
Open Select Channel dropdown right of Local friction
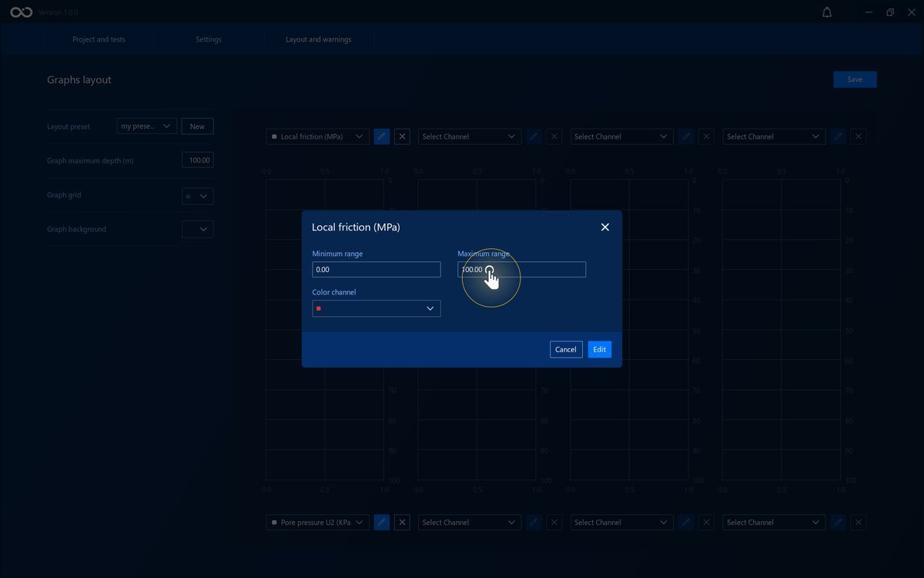tap(470, 136)
